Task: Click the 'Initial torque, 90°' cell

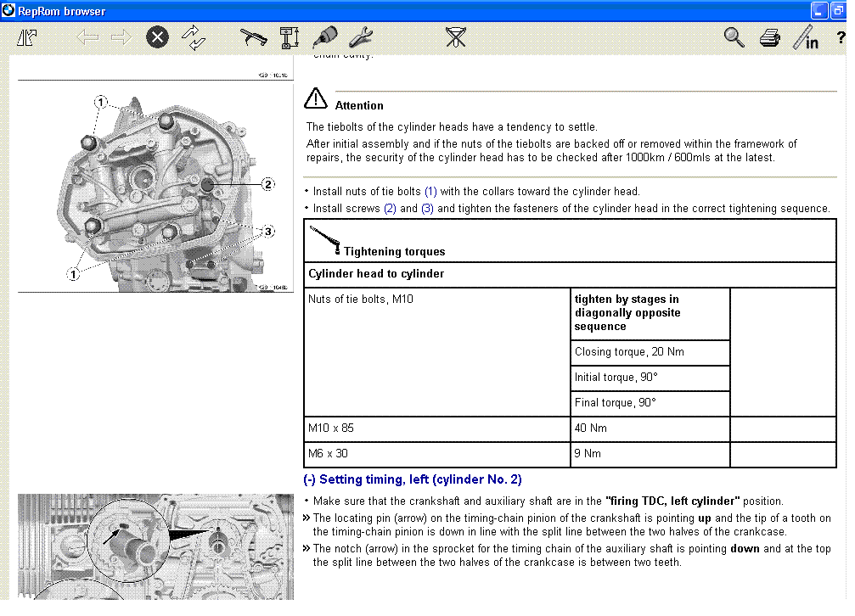Action: 650,378
